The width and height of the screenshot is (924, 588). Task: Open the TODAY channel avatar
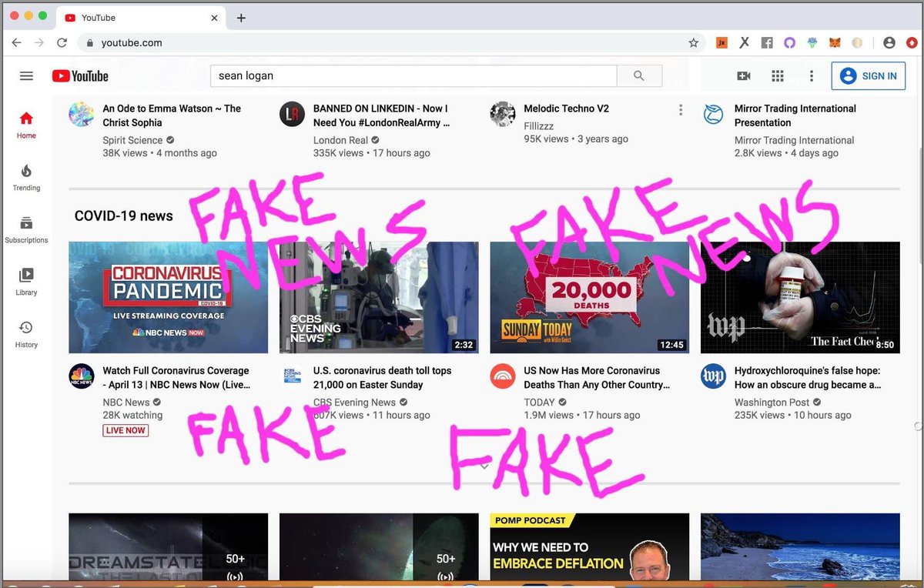pos(502,376)
